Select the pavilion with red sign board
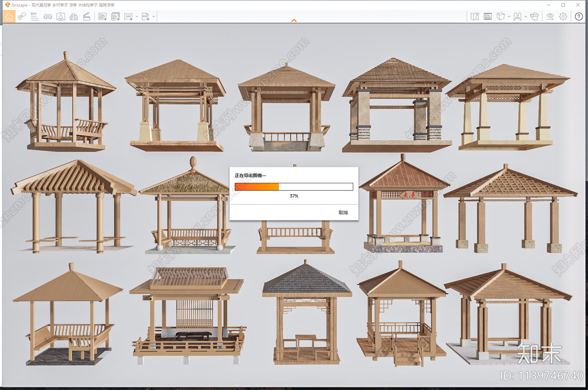This screenshot has width=588, height=390. (x=405, y=203)
